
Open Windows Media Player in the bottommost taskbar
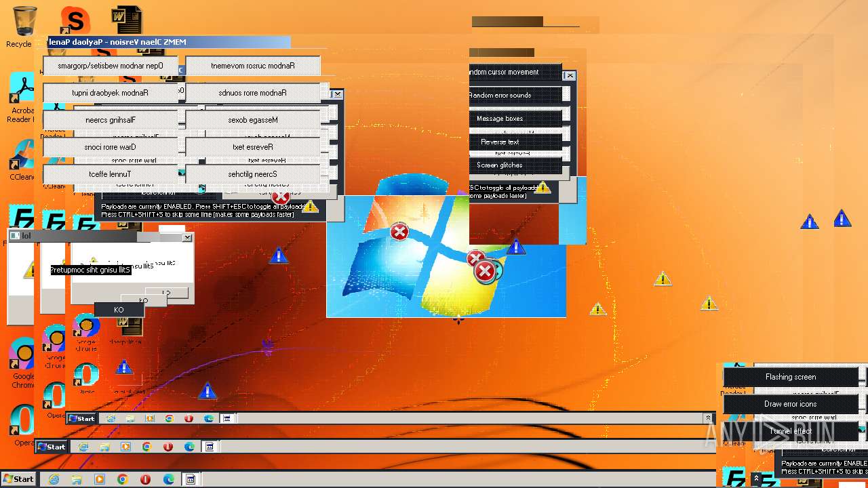point(100,479)
